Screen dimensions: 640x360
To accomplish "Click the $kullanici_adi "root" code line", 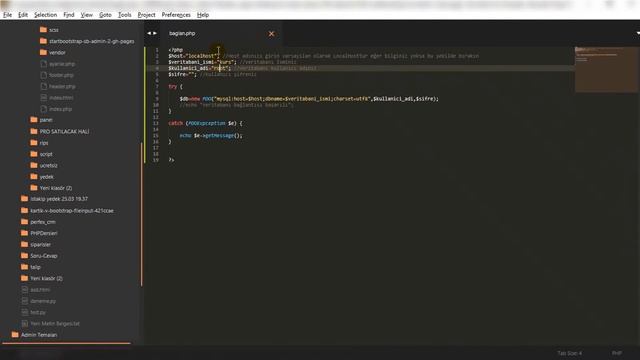I will tap(242, 68).
